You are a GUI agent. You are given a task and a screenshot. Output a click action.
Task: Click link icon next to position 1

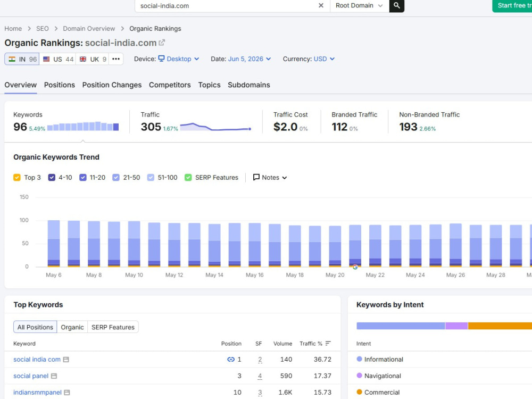point(231,359)
